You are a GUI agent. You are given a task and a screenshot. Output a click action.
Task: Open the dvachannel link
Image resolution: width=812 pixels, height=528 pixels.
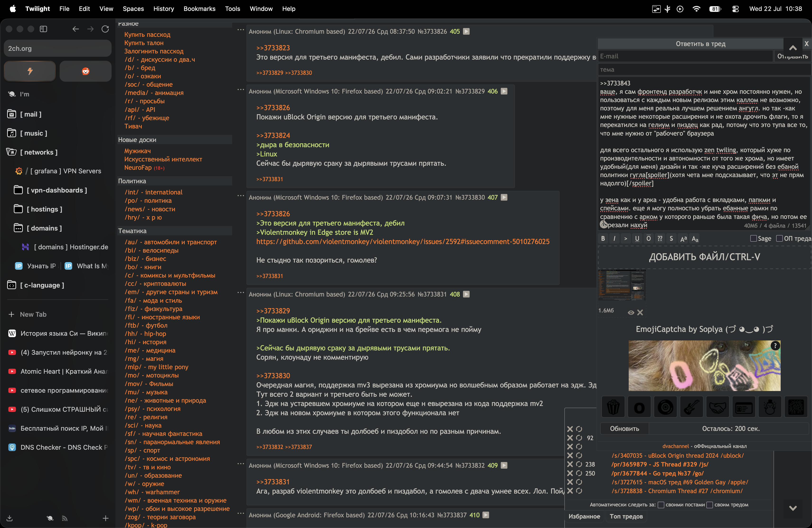click(675, 446)
